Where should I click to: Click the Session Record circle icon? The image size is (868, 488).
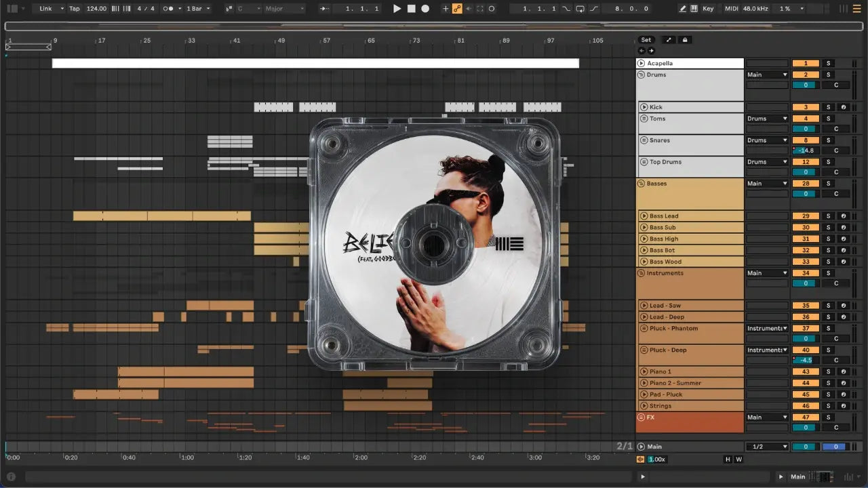[492, 9]
